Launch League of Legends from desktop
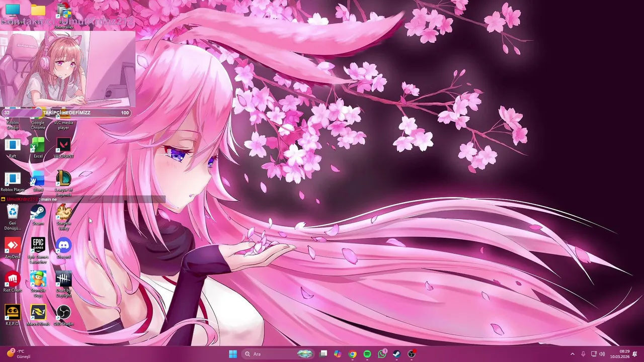 coord(63,184)
